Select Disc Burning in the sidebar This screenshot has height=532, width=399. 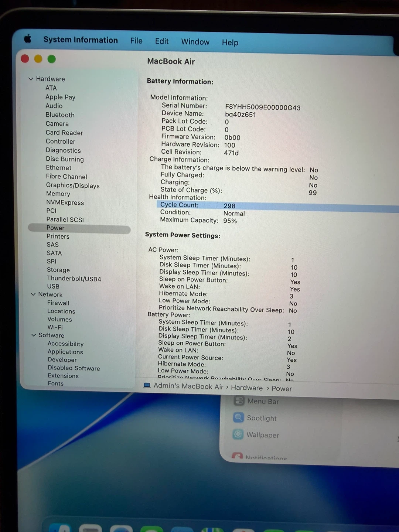point(65,159)
